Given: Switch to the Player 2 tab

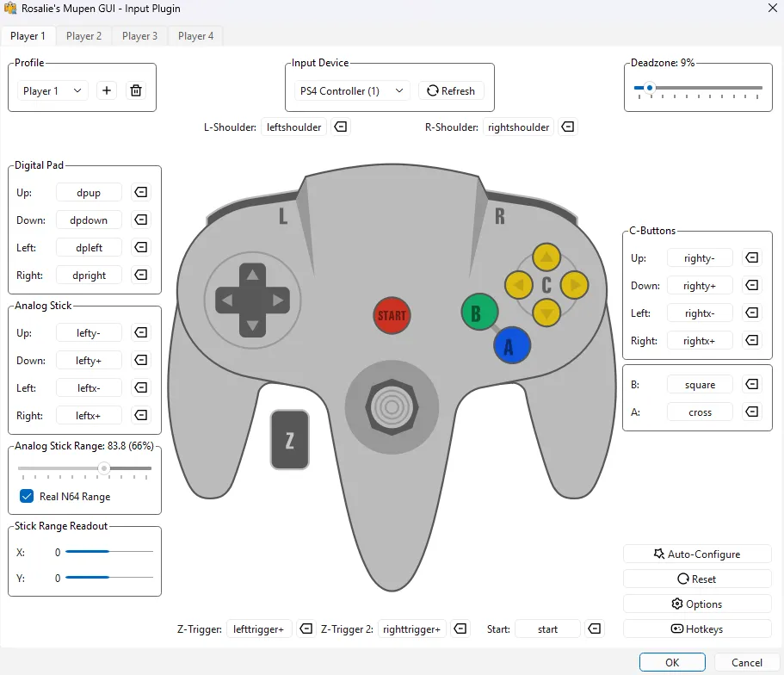Looking at the screenshot, I should [84, 36].
